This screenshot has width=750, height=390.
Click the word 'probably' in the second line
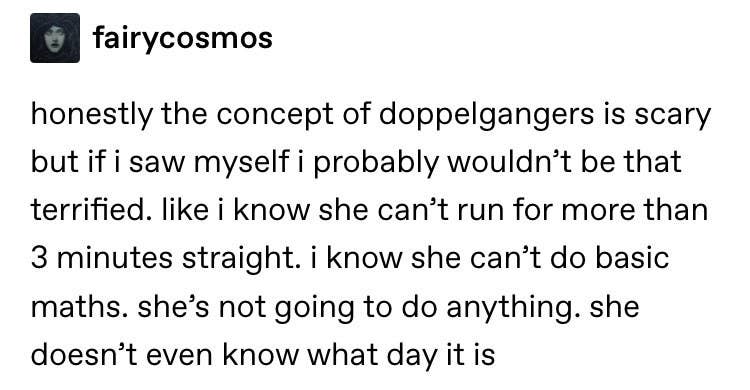(376, 163)
